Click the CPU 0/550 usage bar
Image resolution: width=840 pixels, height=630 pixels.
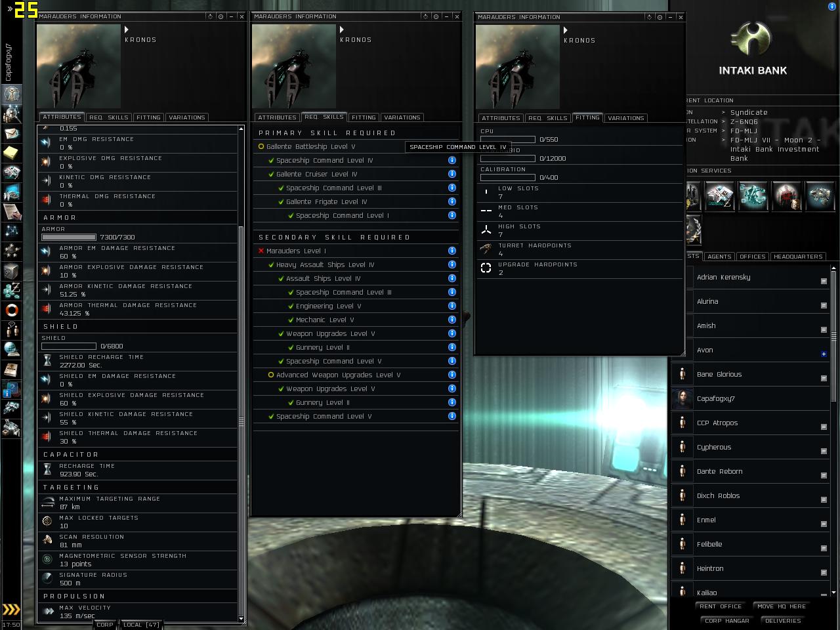[x=508, y=140]
